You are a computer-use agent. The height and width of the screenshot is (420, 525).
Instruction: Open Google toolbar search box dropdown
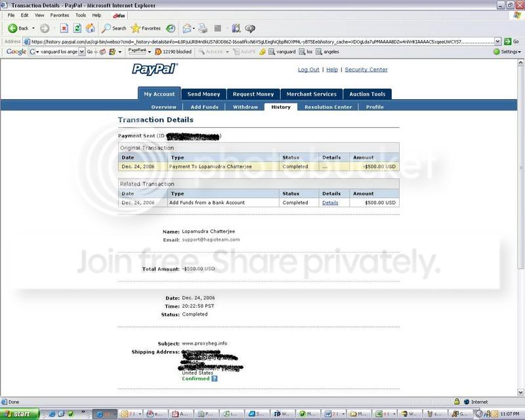81,52
